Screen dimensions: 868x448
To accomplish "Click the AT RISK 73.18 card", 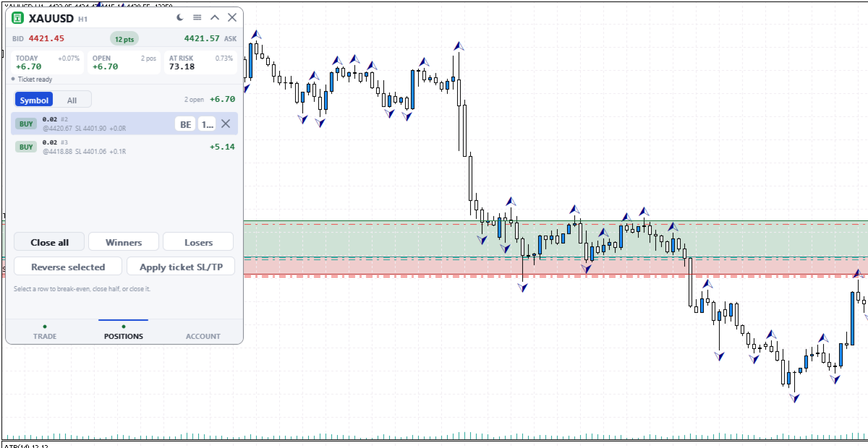I will pos(200,62).
